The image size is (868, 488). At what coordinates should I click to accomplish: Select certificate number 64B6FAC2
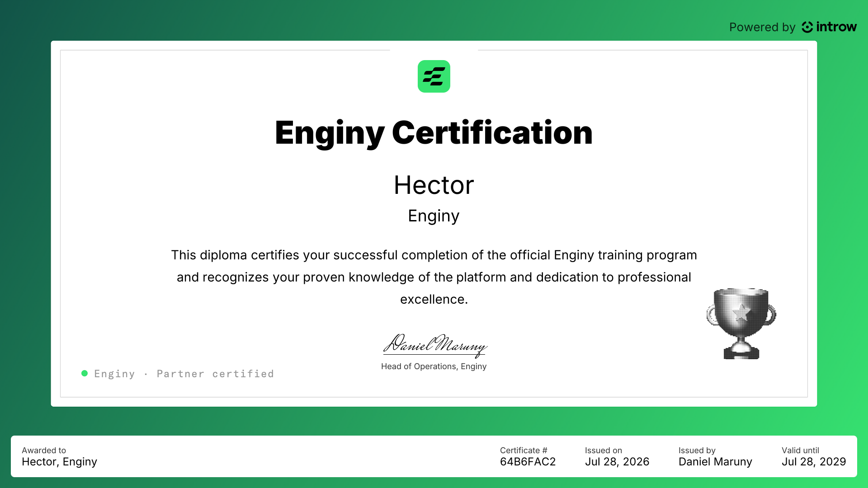tap(528, 462)
